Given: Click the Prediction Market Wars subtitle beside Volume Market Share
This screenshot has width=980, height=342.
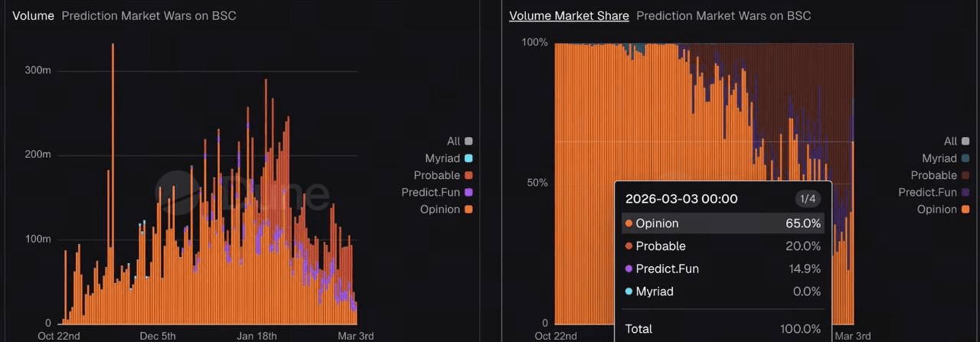Looking at the screenshot, I should [724, 15].
